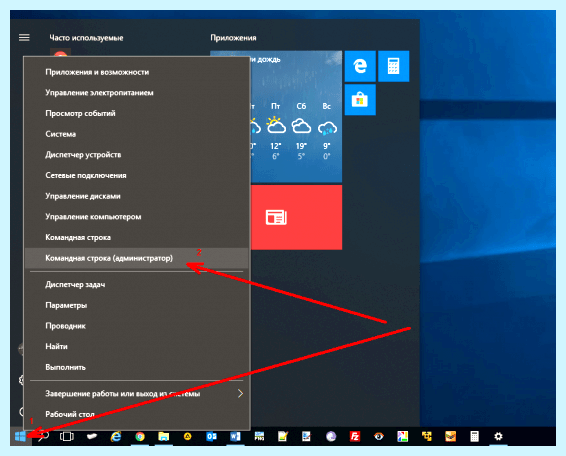
Task: Open the Microsoft Edge tile
Action: [360, 66]
